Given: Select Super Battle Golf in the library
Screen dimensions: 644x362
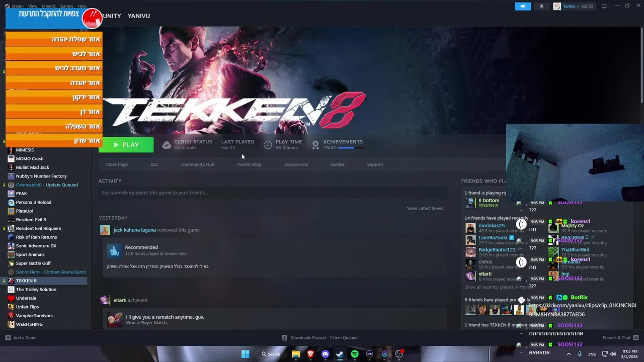Looking at the screenshot, I should click(x=33, y=263).
